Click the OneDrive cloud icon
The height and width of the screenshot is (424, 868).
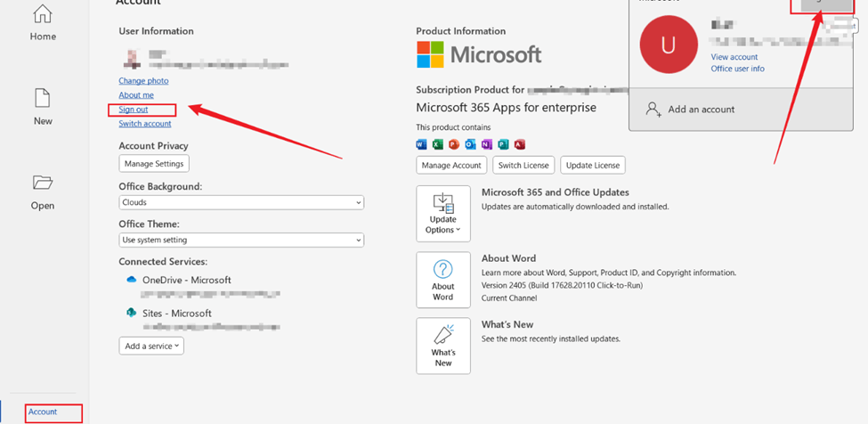[x=131, y=280]
